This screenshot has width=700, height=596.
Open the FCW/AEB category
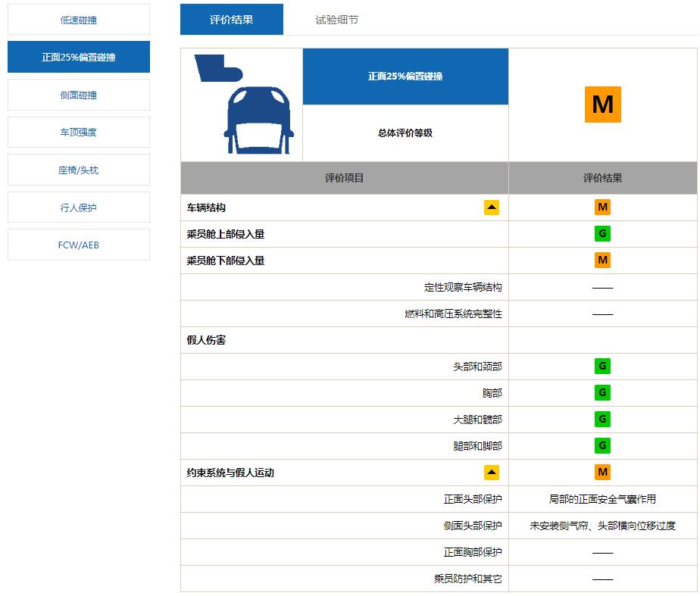pyautogui.click(x=78, y=244)
